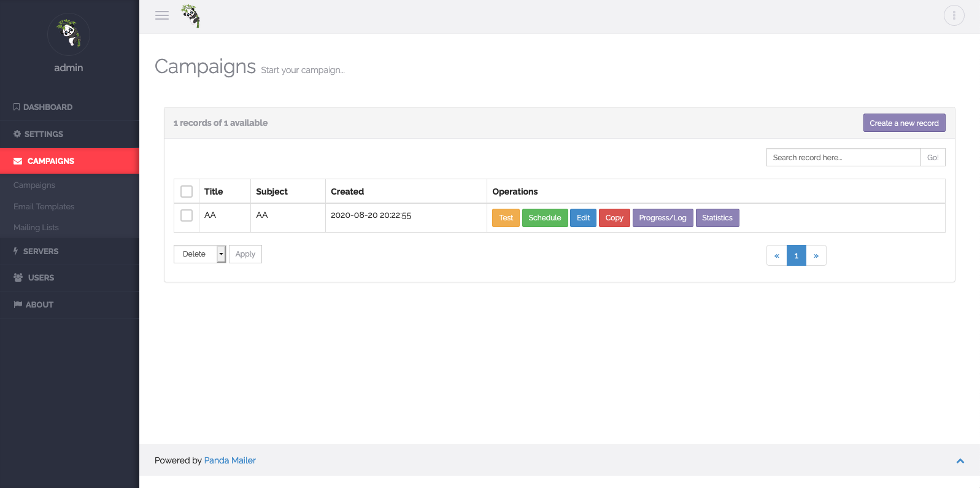Open the Panda Mailer footer link
The height and width of the screenshot is (488, 980).
click(230, 460)
